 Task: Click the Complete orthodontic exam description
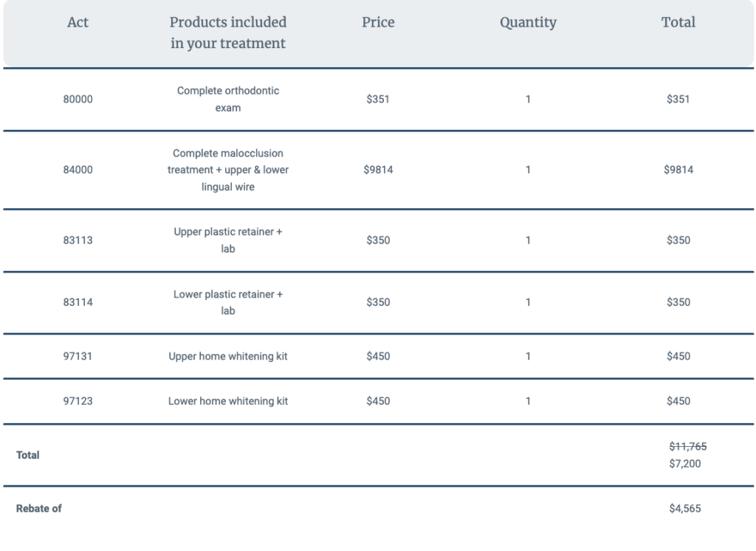click(x=228, y=100)
